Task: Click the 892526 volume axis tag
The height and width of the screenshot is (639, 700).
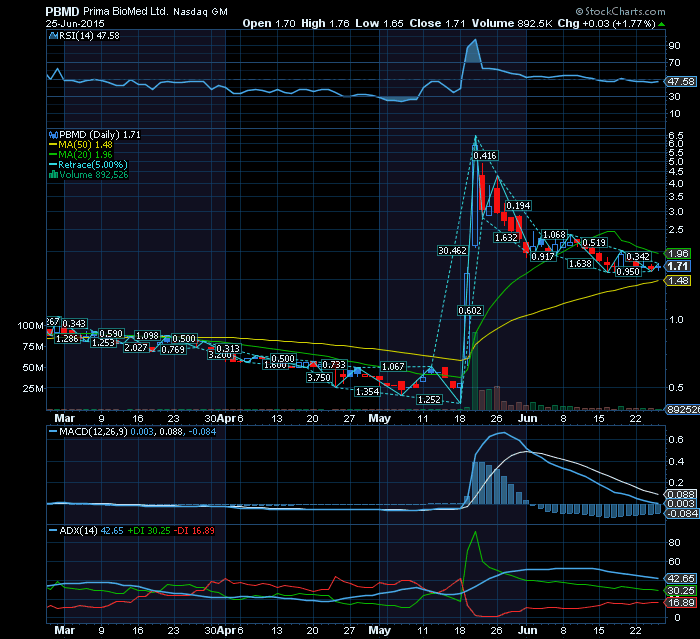Action: tap(682, 409)
